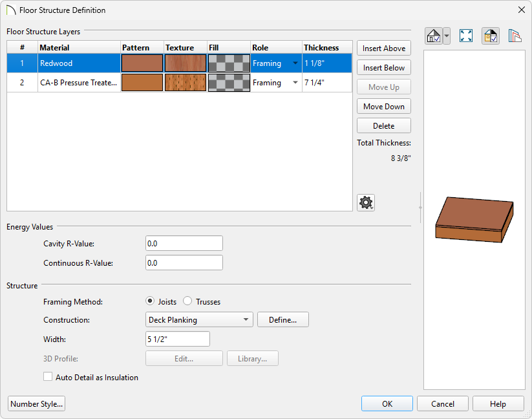The image size is (532, 419).
Task: Click the 3D Profile Library button
Action: tap(253, 358)
